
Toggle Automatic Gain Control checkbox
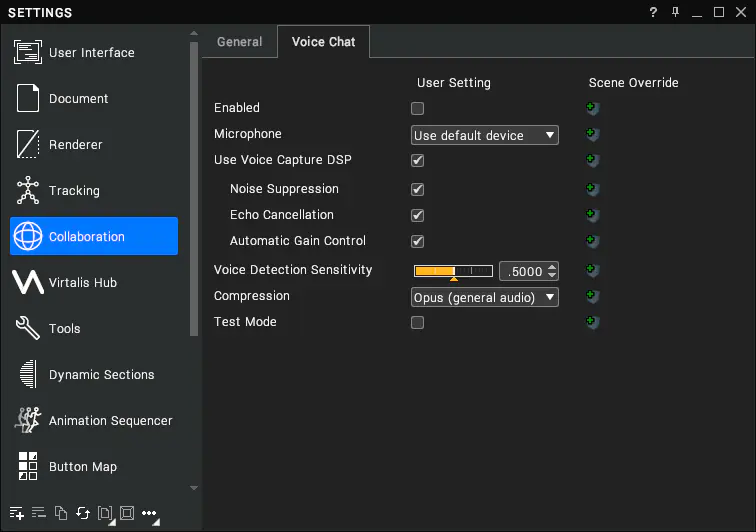tap(418, 241)
